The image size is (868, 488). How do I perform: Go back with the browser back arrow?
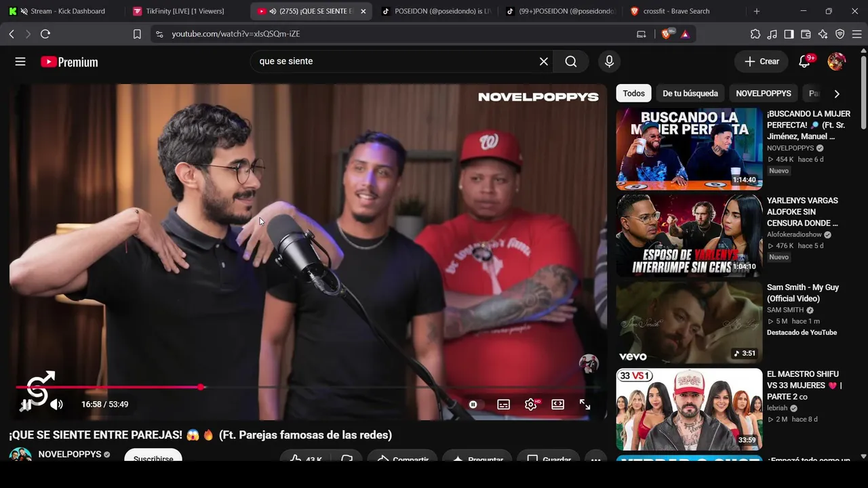tap(12, 34)
